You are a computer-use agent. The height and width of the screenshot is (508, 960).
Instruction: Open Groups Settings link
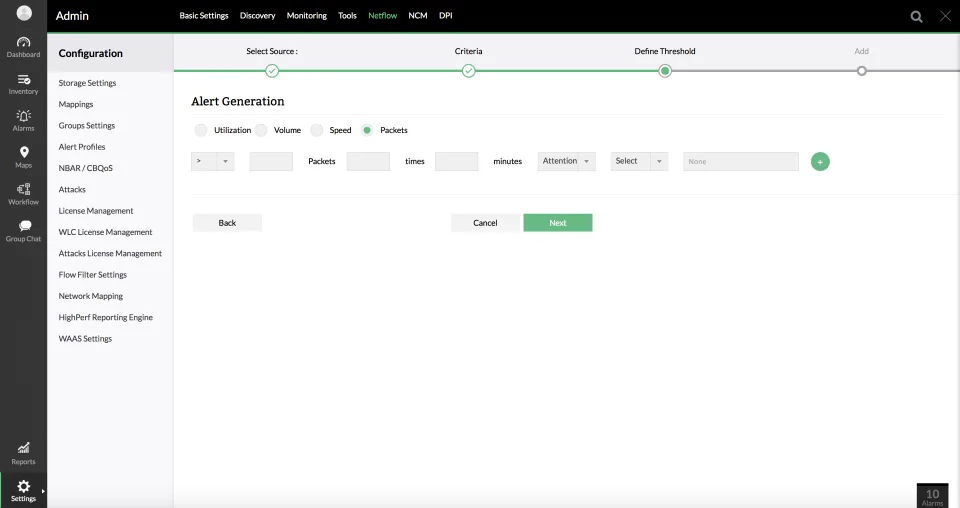pyautogui.click(x=86, y=125)
